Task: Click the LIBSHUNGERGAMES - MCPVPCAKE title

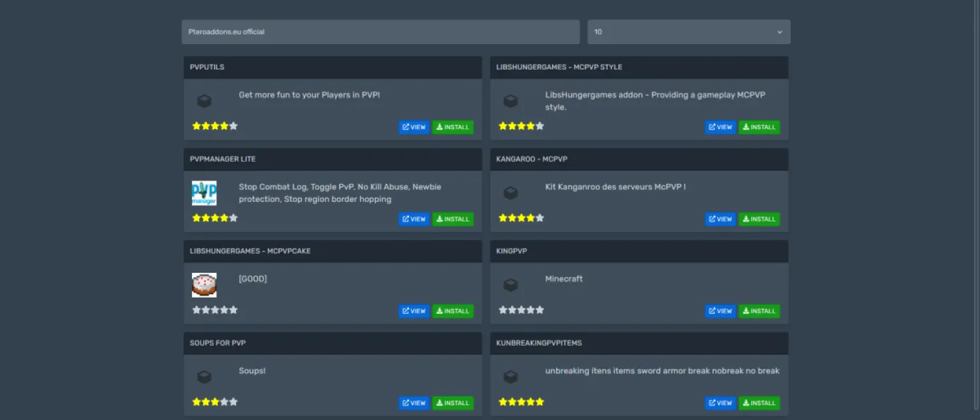Action: coord(250,251)
